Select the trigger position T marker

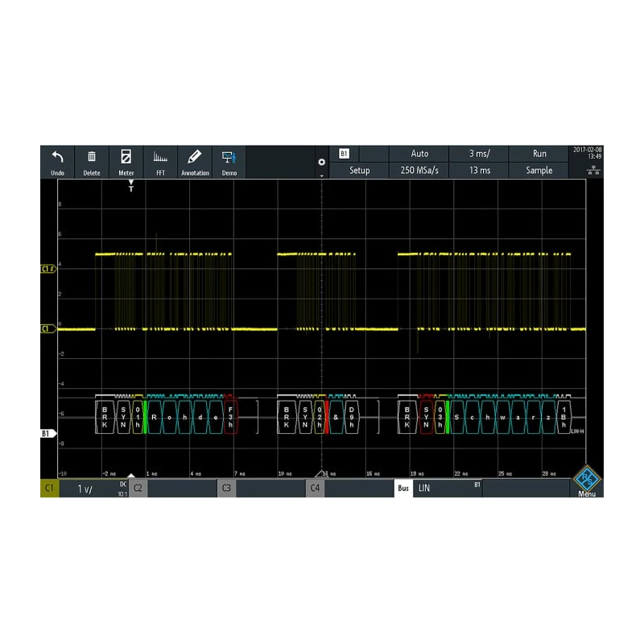[x=131, y=186]
